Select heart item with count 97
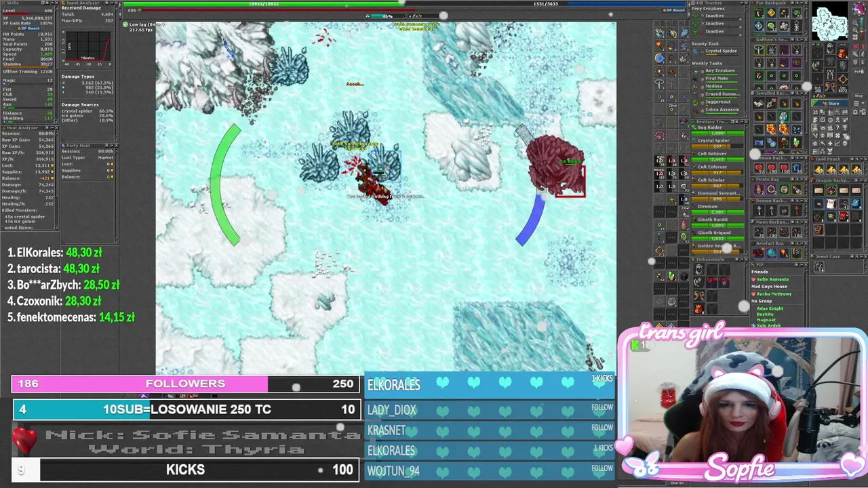This screenshot has height=488, width=868. pyautogui.click(x=759, y=167)
